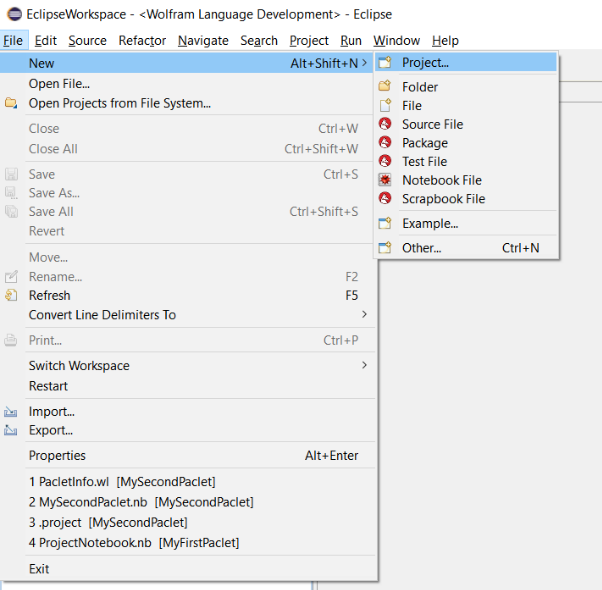602x590 pixels.
Task: Open the Navigate menu in menu bar
Action: click(203, 40)
